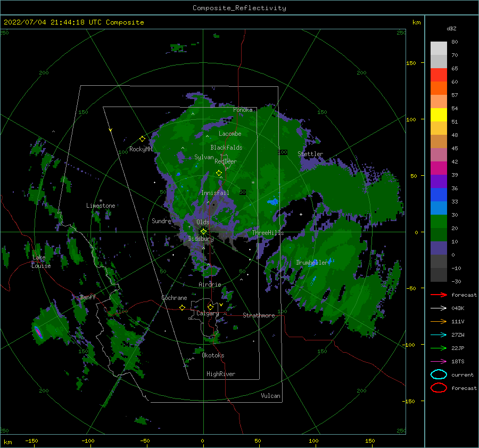Click the 22JP legend label
The image size is (479, 448).
click(458, 348)
